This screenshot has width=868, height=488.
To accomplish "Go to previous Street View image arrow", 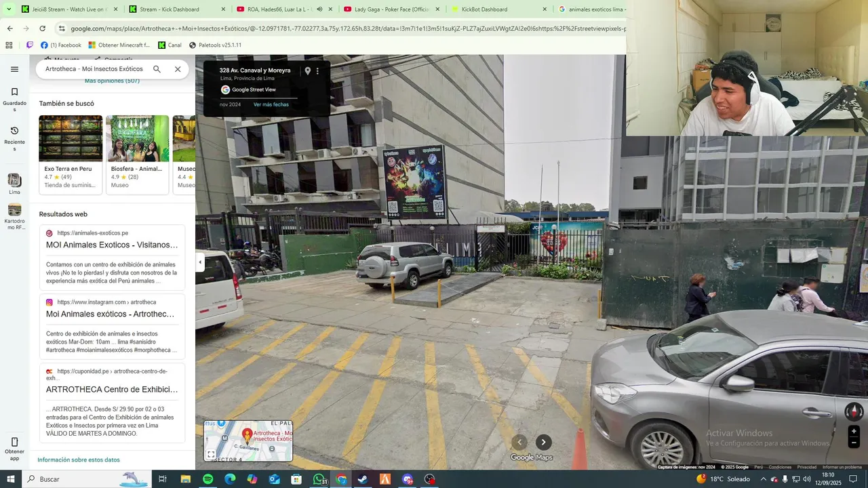I will [520, 442].
